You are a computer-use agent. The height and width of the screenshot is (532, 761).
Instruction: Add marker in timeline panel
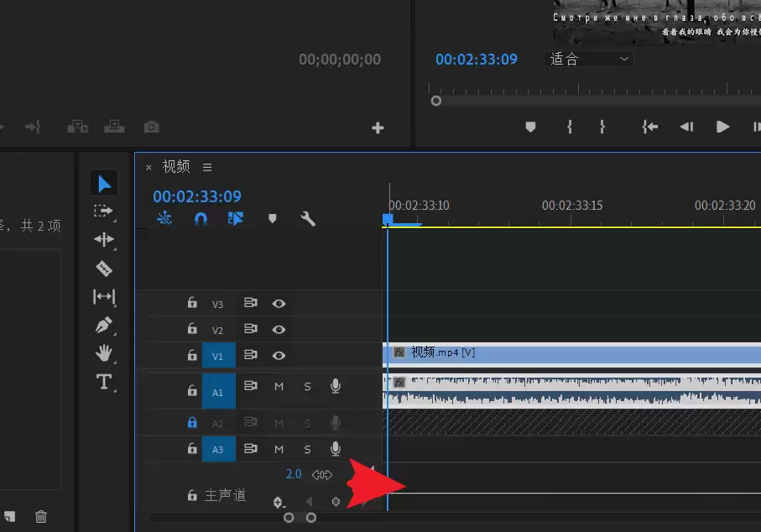[273, 218]
